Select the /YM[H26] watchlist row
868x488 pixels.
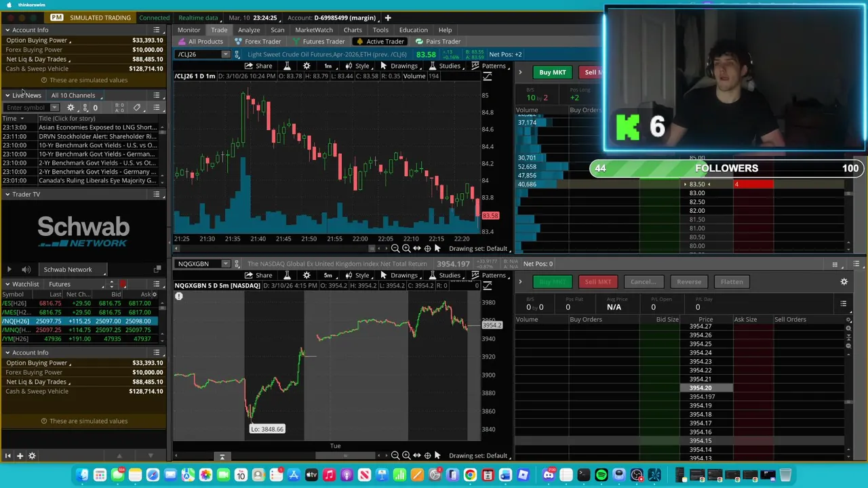80,339
